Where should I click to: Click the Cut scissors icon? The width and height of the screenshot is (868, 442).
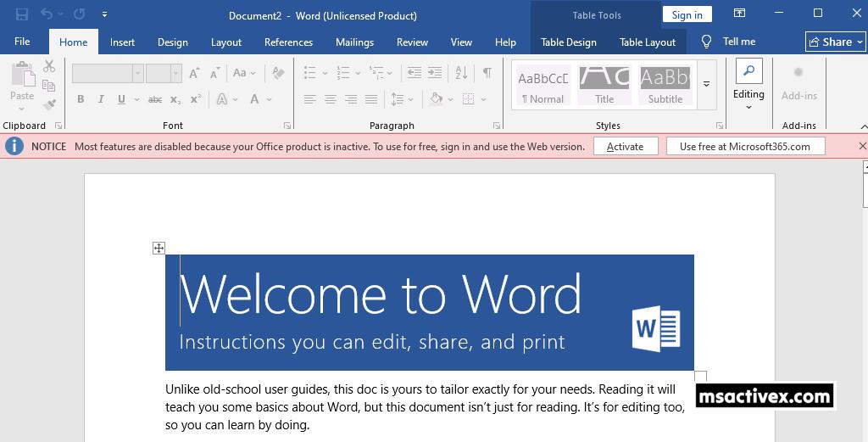[x=49, y=66]
